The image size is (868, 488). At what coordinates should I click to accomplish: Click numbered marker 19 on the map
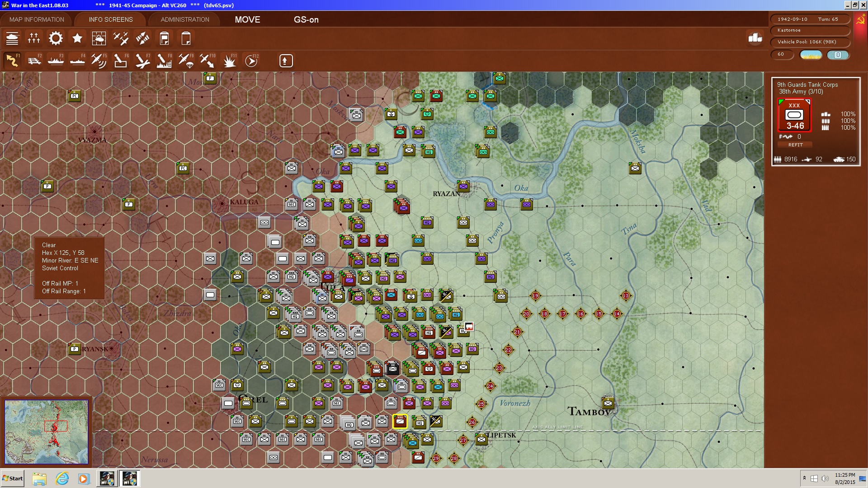[x=535, y=296]
